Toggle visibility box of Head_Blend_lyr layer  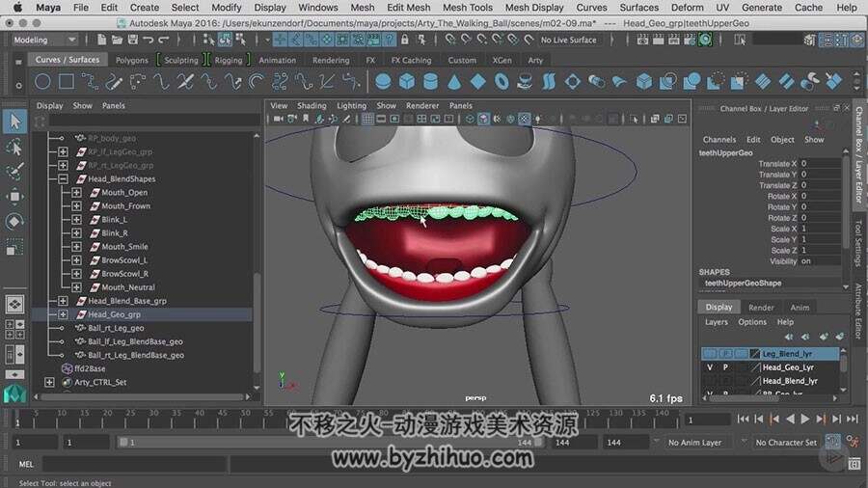710,381
